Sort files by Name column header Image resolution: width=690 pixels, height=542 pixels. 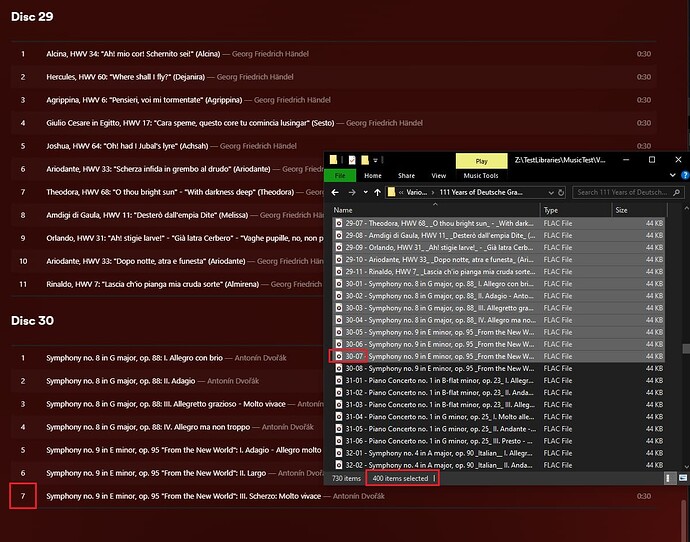[435, 210]
